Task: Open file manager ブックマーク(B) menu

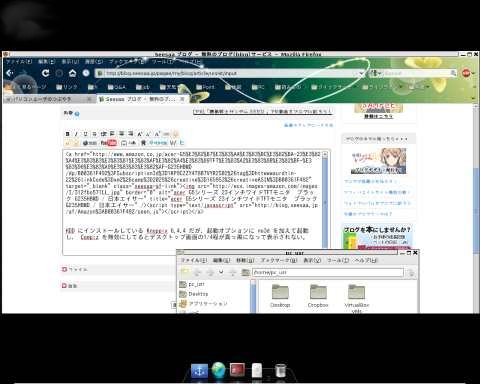Action: tap(279, 260)
